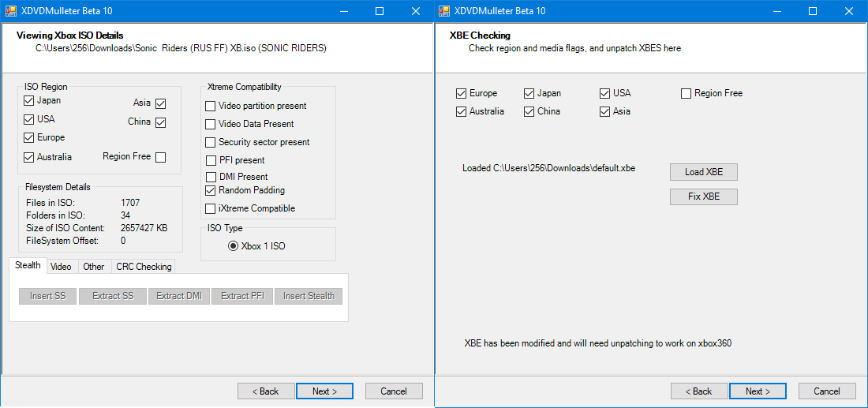Open the CRC Checking tab

pos(144,267)
